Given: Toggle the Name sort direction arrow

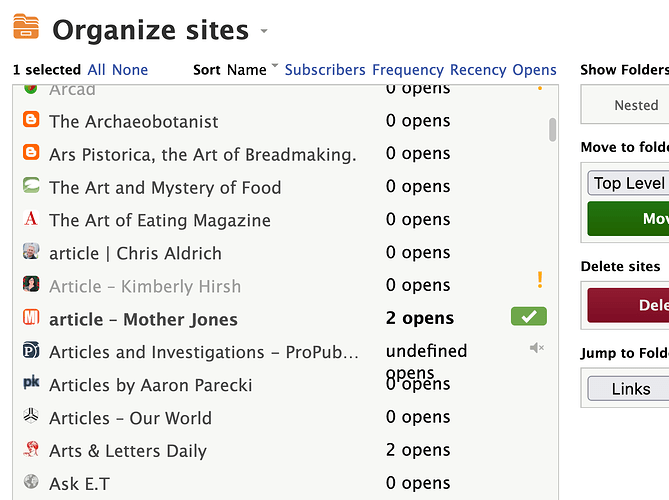Looking at the screenshot, I should coord(275,65).
